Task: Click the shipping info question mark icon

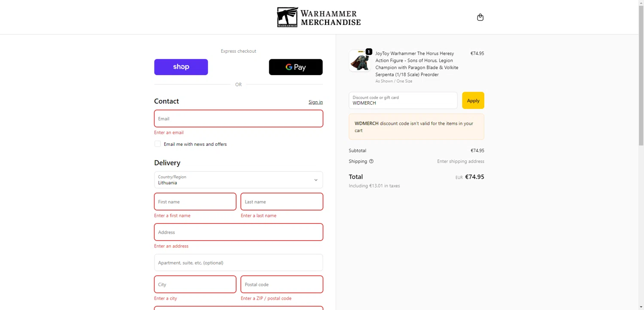Action: (x=371, y=161)
